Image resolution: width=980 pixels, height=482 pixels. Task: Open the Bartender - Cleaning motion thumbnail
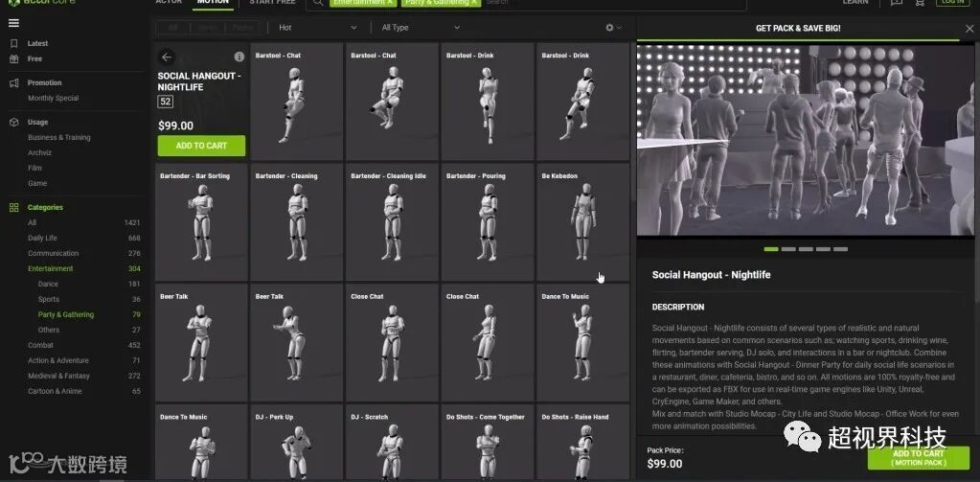297,221
